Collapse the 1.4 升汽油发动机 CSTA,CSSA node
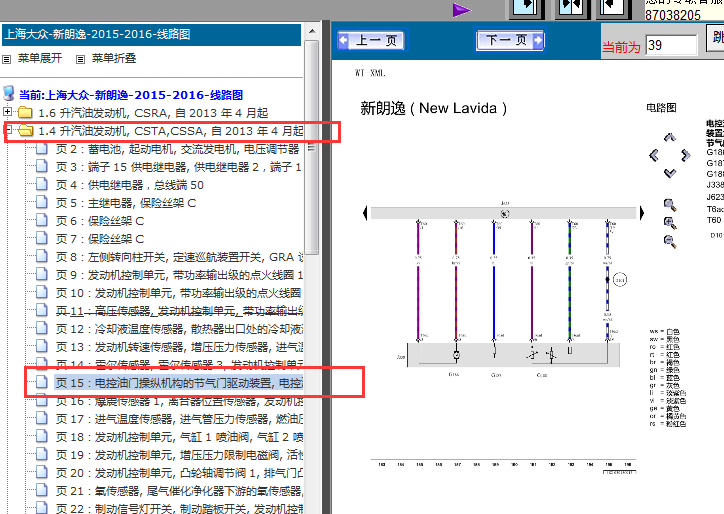724x514 pixels. 7,129
